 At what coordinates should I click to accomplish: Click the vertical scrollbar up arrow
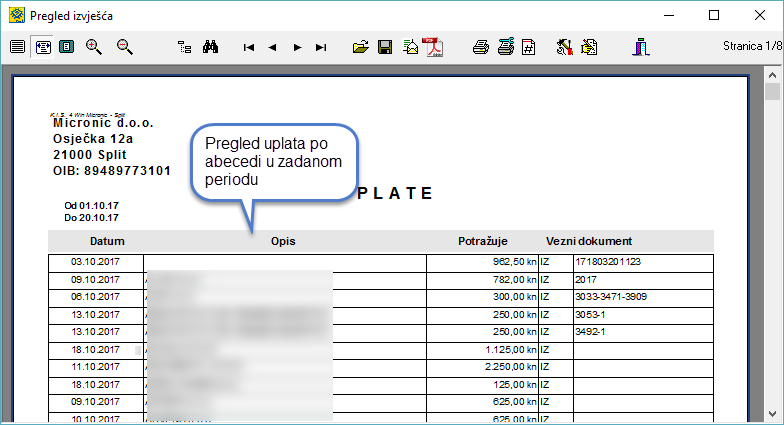(772, 74)
